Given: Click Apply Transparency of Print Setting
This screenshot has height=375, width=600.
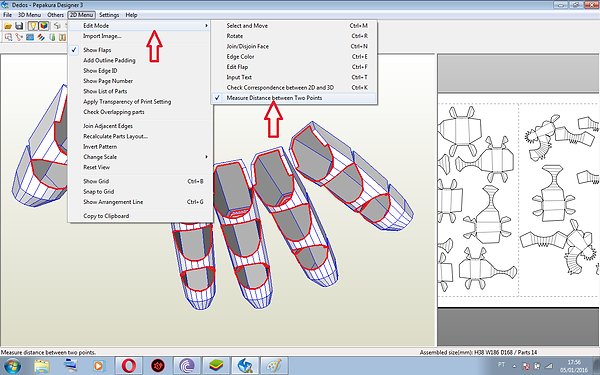Looking at the screenshot, I should tap(140, 102).
